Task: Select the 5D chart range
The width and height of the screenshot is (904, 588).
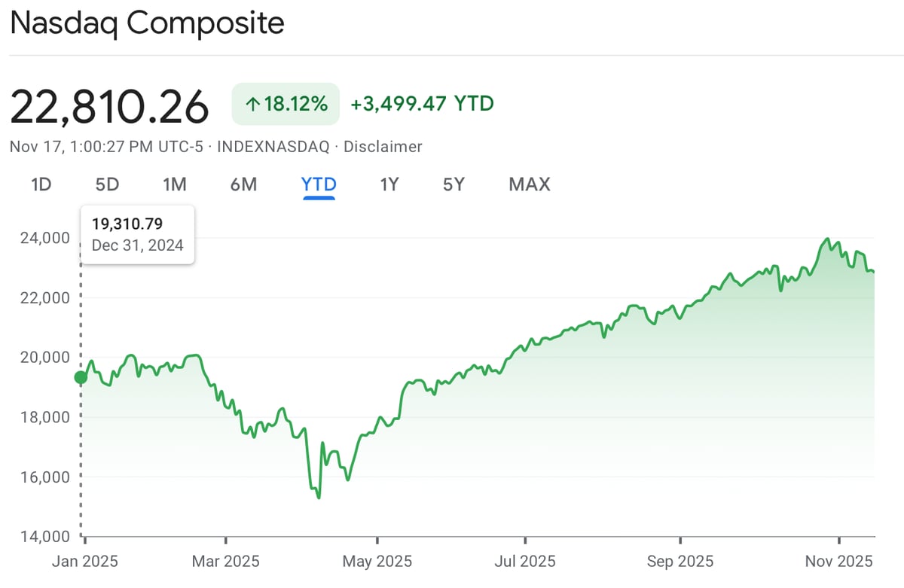Action: 107,184
